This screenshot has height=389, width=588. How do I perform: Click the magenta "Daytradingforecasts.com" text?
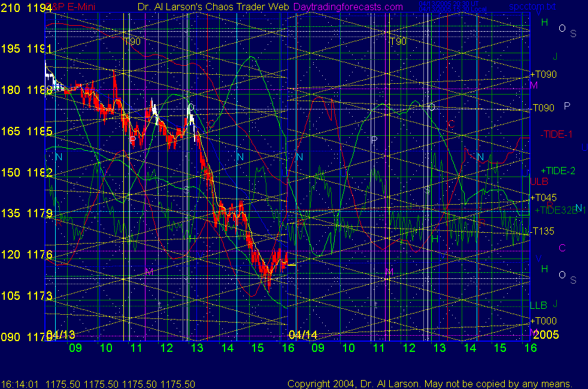tap(348, 7)
